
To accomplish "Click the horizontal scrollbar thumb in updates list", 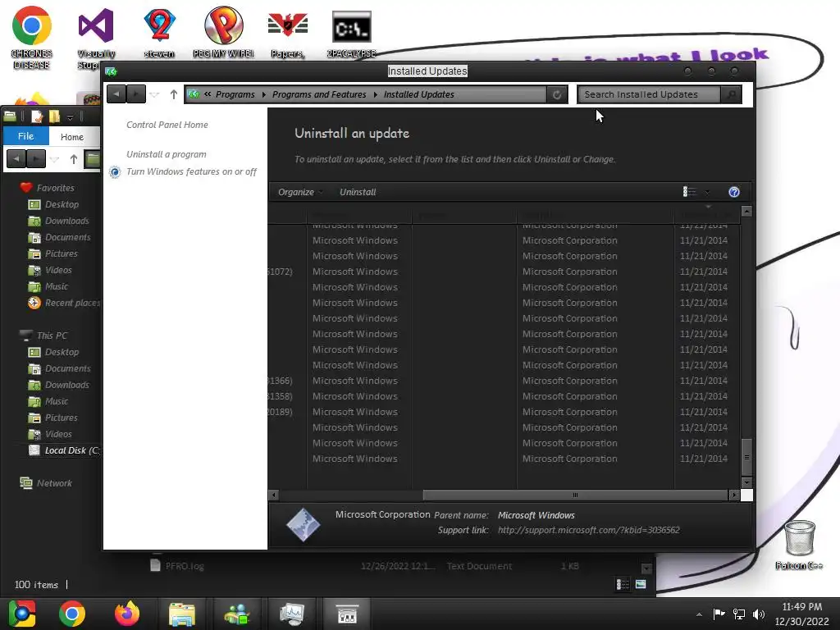I will click(575, 495).
